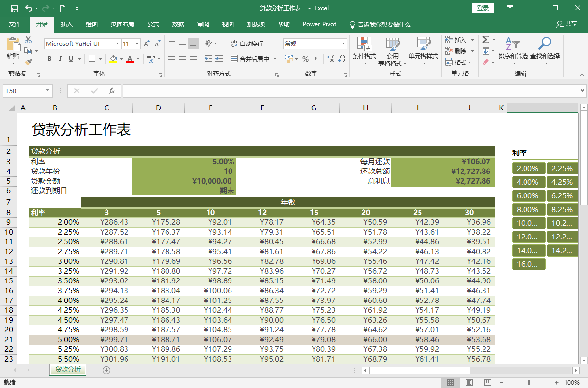This screenshot has height=388, width=588.
Task: Toggle Bold formatting
Action: [x=49, y=59]
